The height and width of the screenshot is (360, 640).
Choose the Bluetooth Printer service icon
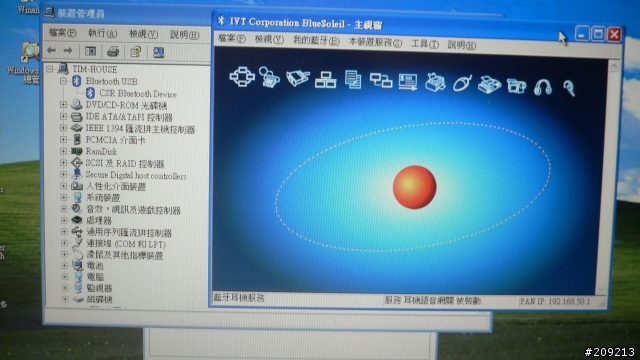(435, 82)
